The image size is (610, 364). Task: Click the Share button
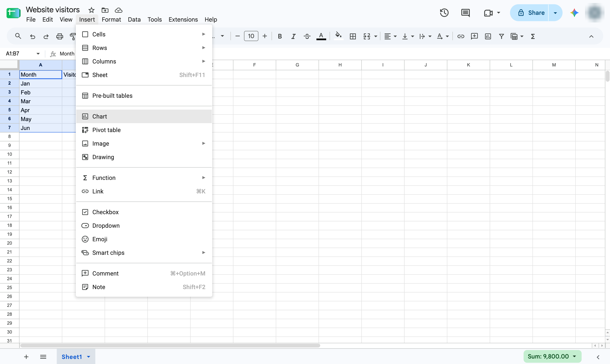(x=529, y=13)
